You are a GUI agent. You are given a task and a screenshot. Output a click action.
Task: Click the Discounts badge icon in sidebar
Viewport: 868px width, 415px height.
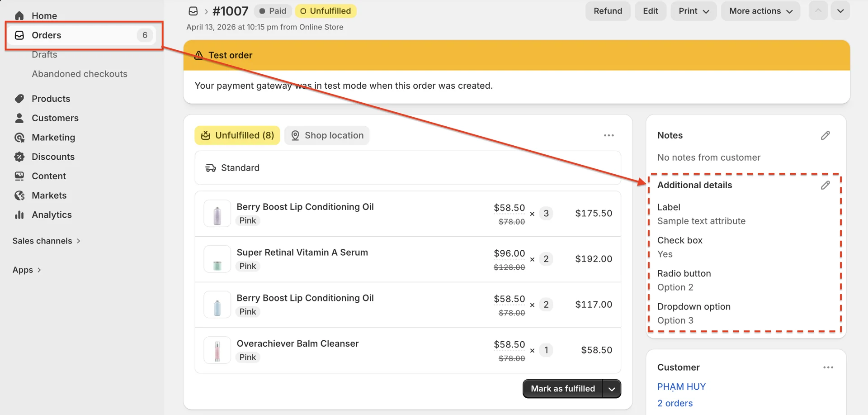[19, 157]
